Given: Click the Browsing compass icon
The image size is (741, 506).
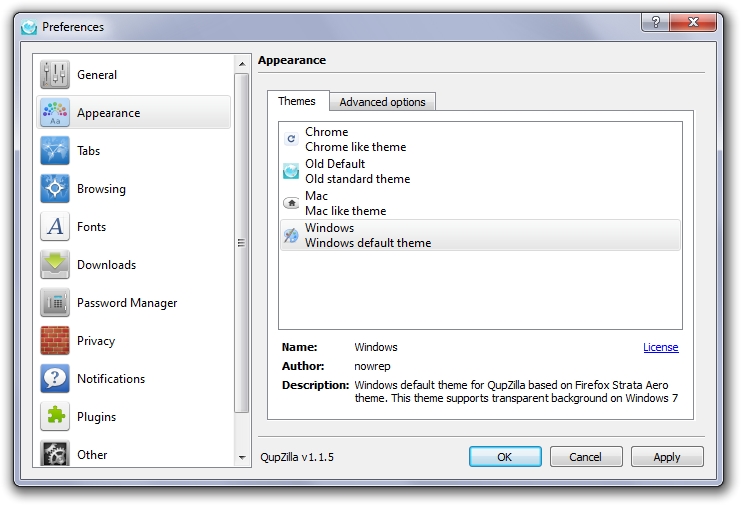Looking at the screenshot, I should [55, 189].
